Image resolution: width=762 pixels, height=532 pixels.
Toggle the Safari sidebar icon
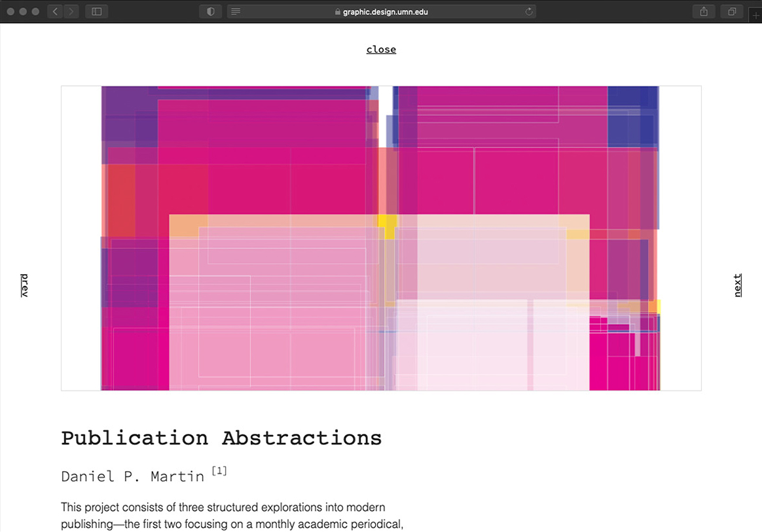[x=97, y=12]
